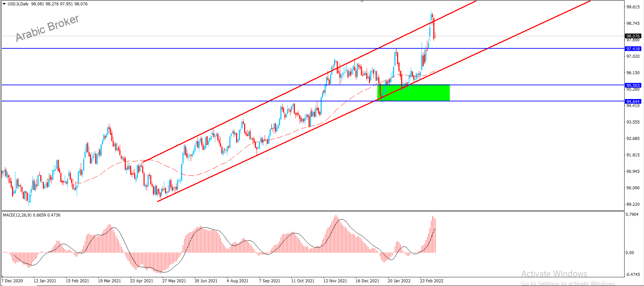Click the 12 Jan 2021 date label
Viewport: 644px width, 286px height.
pyautogui.click(x=45, y=281)
